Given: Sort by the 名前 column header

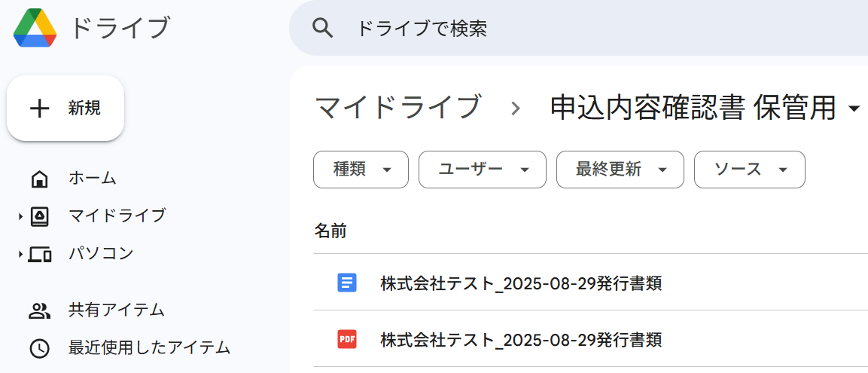Looking at the screenshot, I should point(330,231).
